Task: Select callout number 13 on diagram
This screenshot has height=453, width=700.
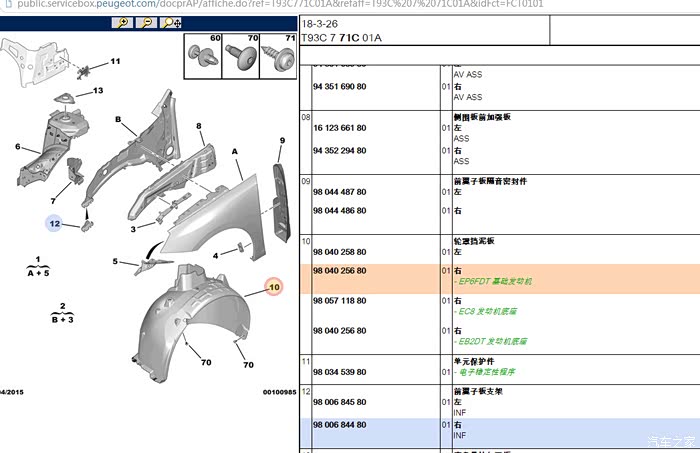Action: pos(98,91)
